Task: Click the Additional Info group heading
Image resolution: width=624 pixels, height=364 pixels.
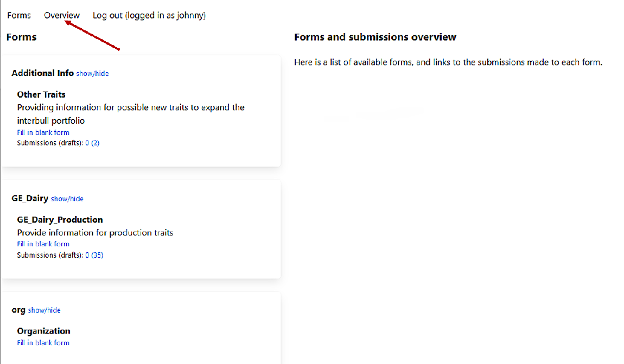Action: (42, 73)
